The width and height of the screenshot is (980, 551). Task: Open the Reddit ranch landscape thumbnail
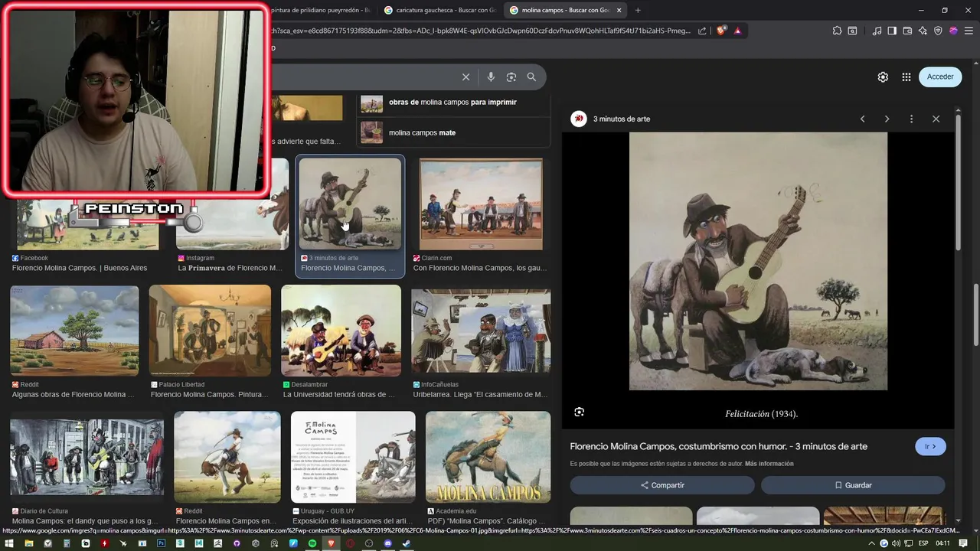(74, 331)
